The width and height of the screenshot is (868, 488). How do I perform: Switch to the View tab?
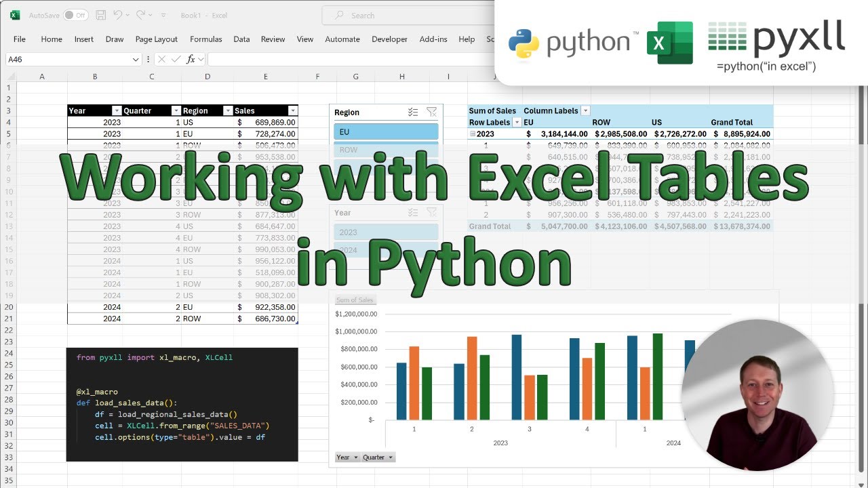(x=305, y=39)
